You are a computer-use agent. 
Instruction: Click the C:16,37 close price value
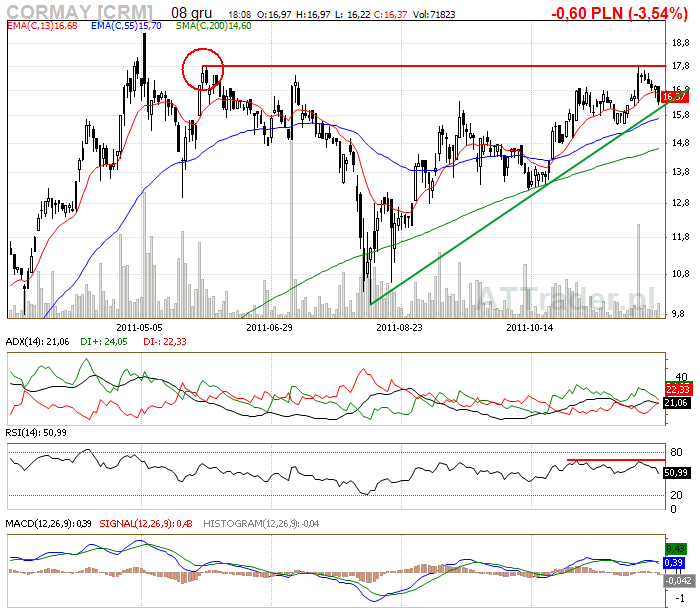pyautogui.click(x=390, y=15)
